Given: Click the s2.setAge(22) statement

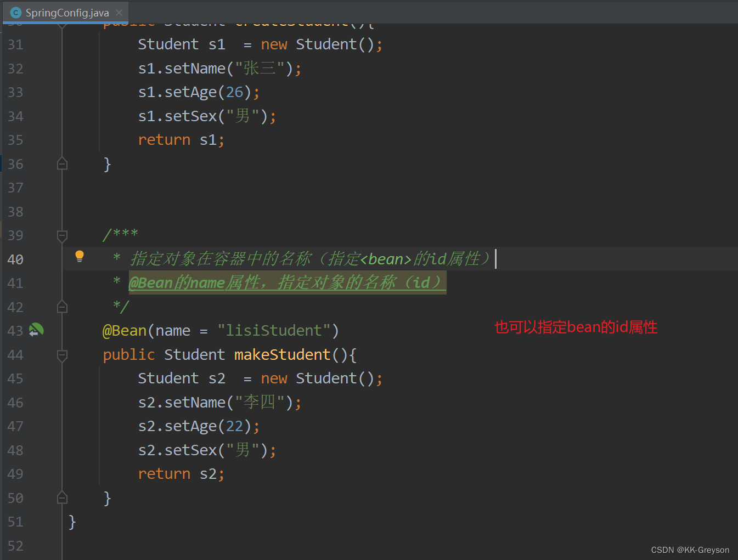Looking at the screenshot, I should (199, 426).
